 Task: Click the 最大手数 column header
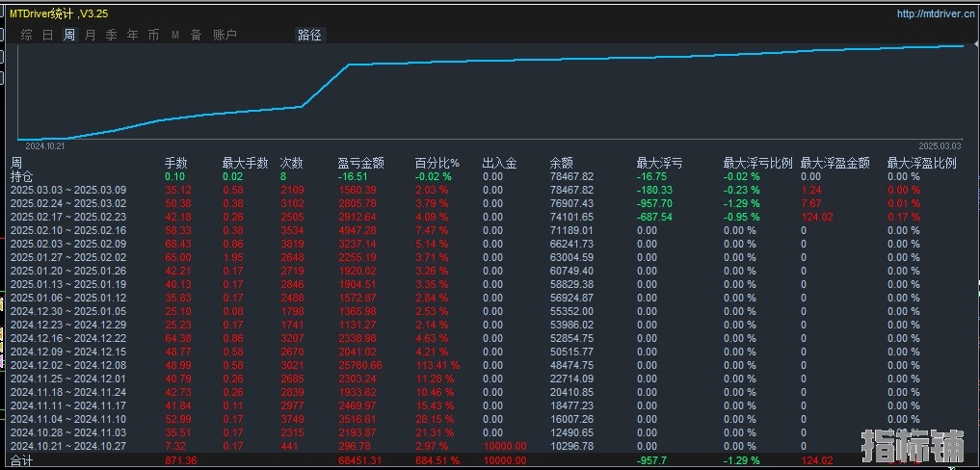pyautogui.click(x=245, y=163)
